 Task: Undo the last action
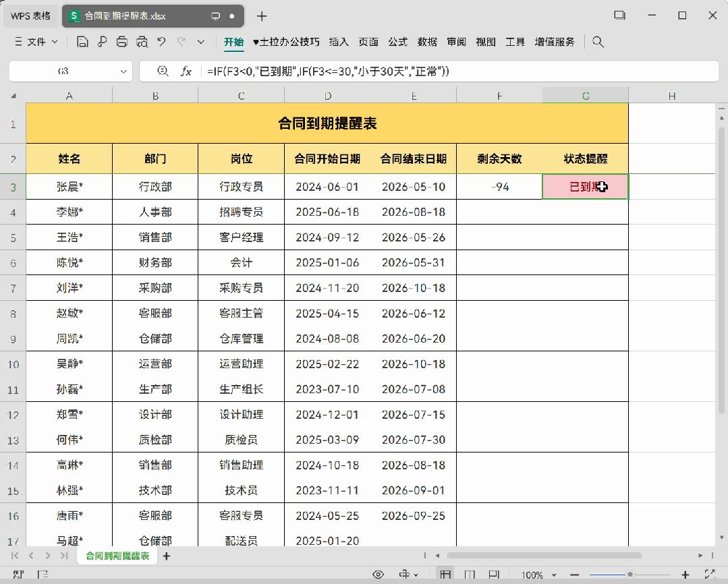pyautogui.click(x=161, y=42)
